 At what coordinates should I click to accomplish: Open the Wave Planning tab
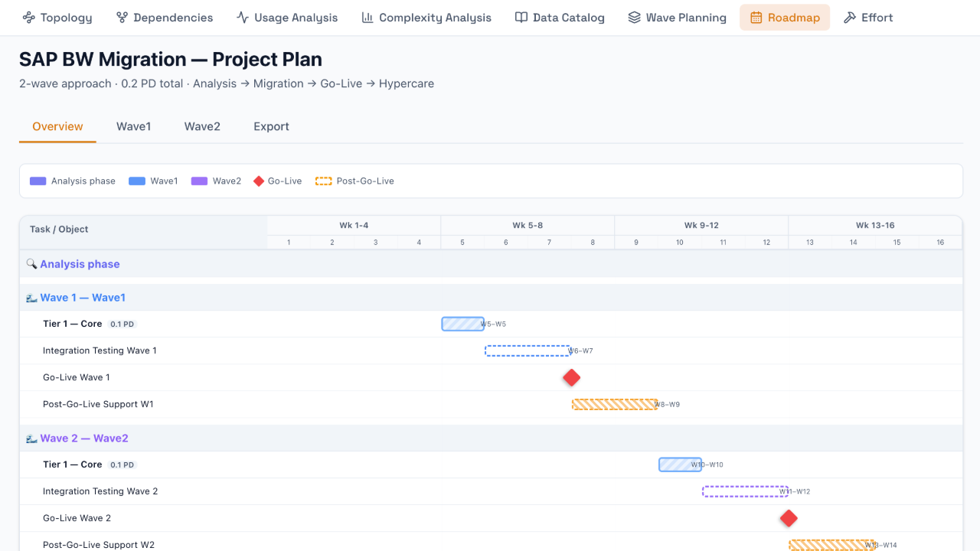click(677, 18)
